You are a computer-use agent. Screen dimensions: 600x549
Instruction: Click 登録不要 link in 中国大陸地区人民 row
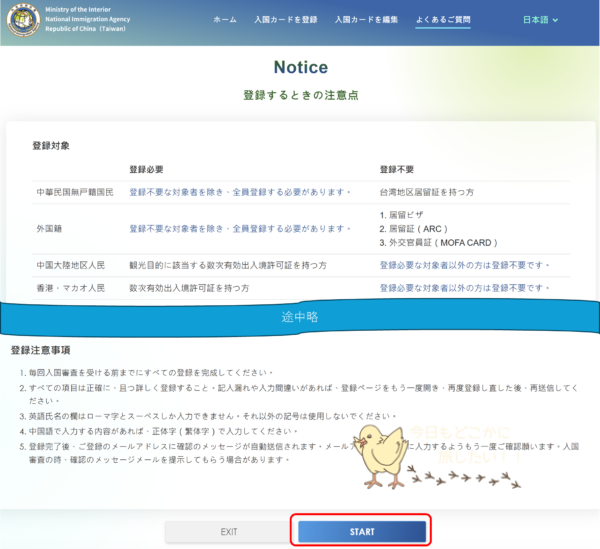(465, 265)
